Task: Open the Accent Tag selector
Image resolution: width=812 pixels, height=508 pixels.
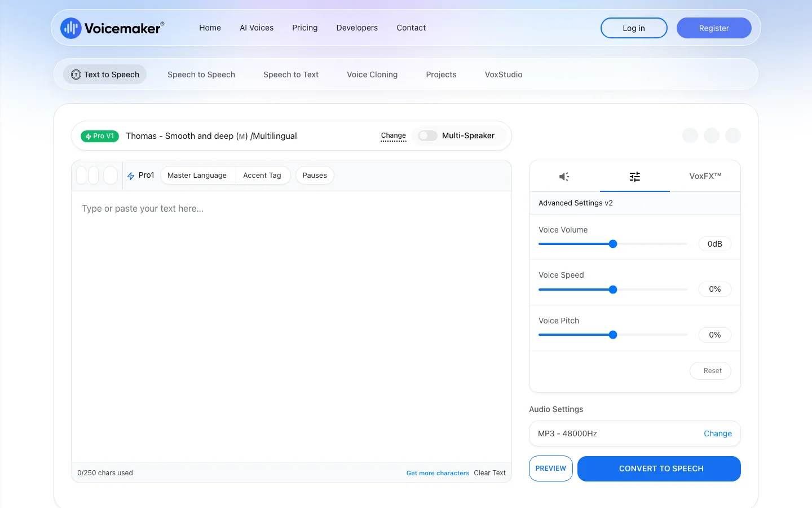Action: 262,176
